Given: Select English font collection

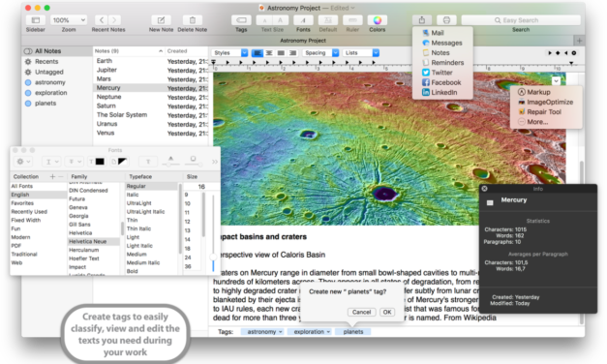Looking at the screenshot, I should [38, 195].
